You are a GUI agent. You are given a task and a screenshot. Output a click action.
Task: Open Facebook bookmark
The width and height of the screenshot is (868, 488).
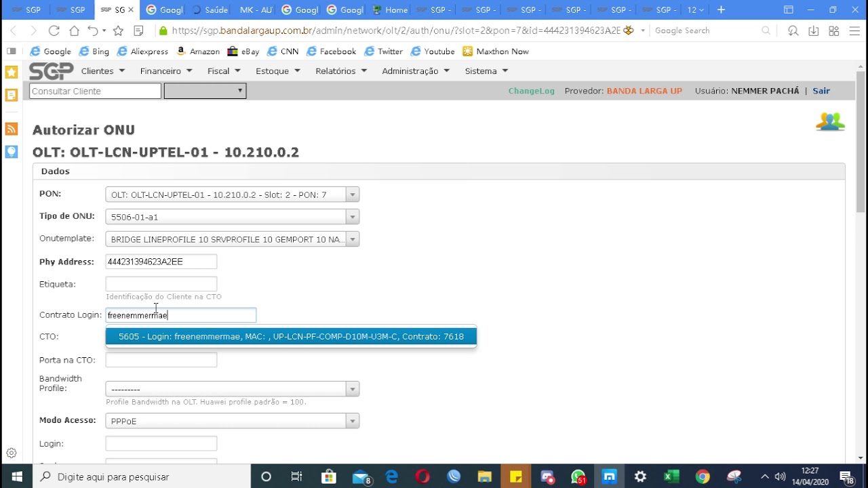pos(332,52)
